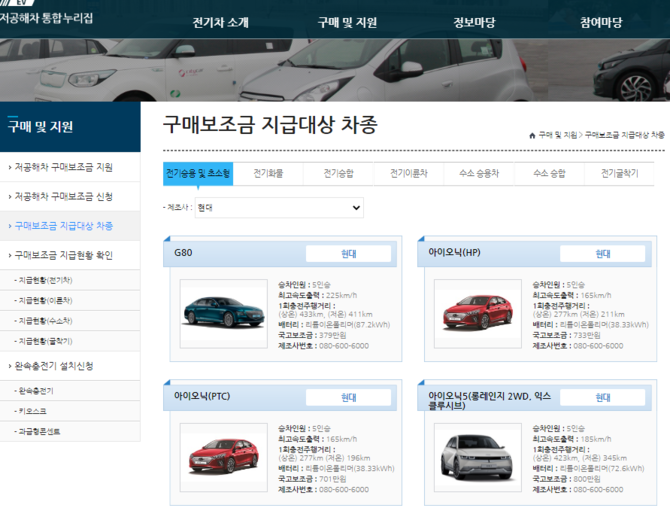Switch to the 전기화물 tab
Screen dimensions: 670x508
coord(268,174)
